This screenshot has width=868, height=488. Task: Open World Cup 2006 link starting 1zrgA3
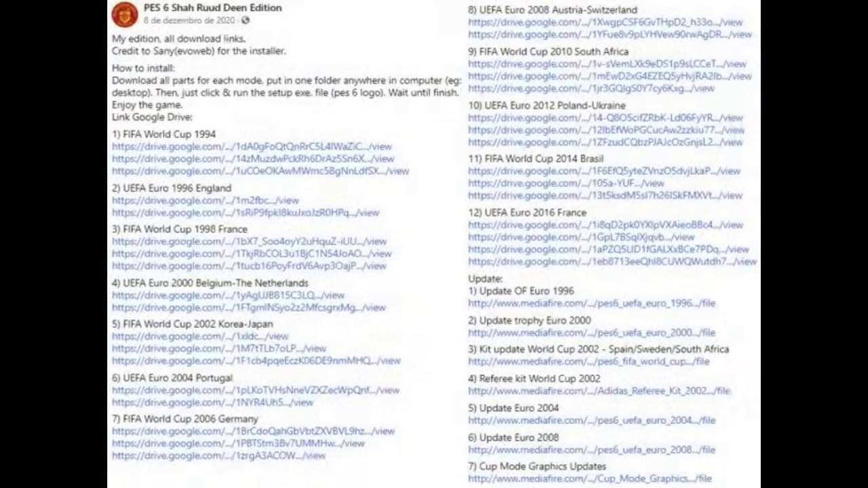coord(219,455)
